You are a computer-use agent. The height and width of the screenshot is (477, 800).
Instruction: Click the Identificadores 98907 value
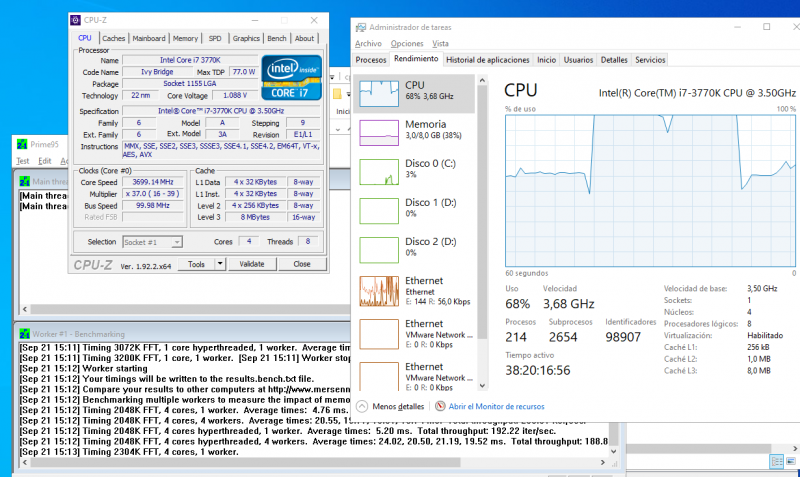click(623, 337)
